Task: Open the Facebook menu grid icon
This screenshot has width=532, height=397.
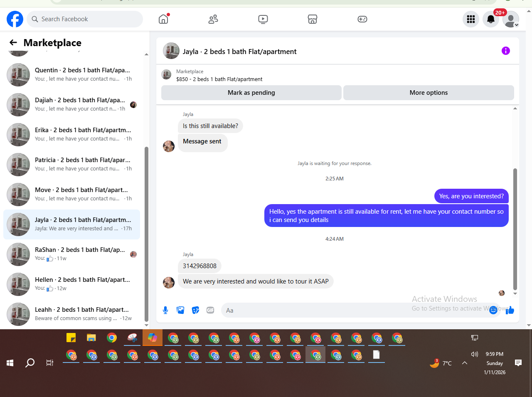Action: click(471, 19)
